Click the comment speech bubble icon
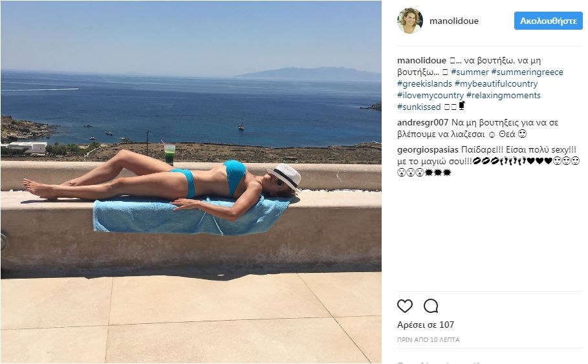The image size is (588, 364). pos(431,306)
